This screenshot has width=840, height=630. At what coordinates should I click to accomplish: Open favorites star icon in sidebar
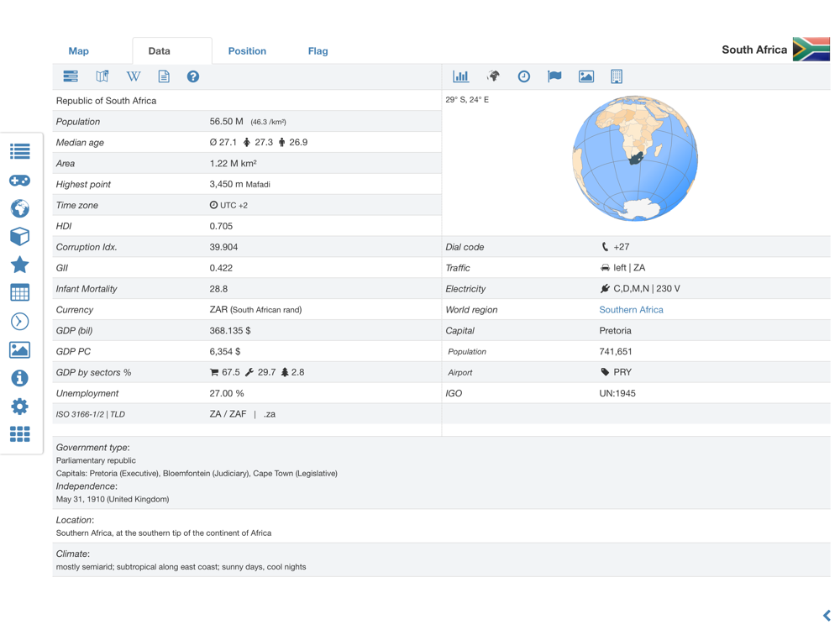click(20, 265)
